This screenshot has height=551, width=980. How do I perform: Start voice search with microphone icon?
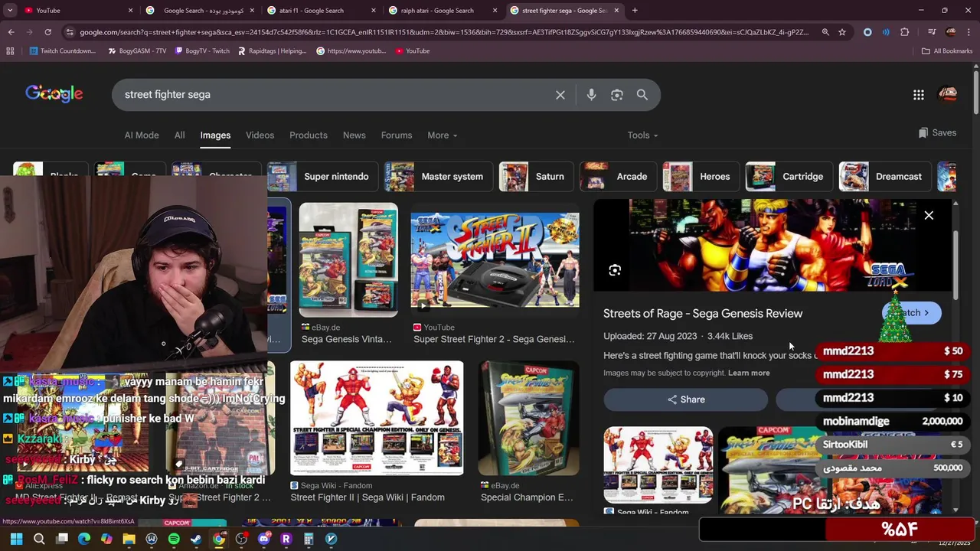point(591,95)
